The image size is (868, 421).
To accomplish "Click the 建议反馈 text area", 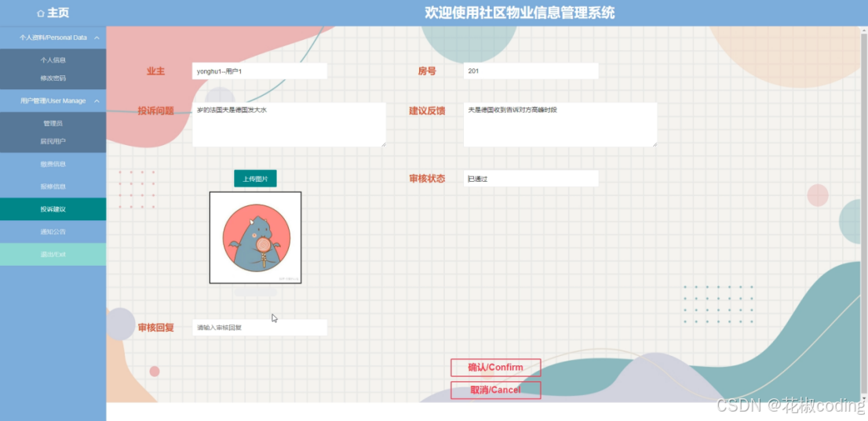I will [560, 125].
